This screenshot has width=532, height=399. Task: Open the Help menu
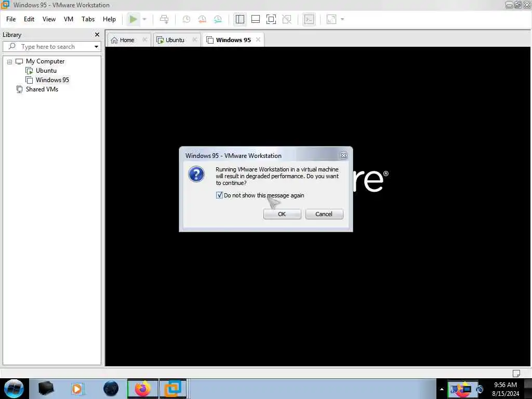109,19
